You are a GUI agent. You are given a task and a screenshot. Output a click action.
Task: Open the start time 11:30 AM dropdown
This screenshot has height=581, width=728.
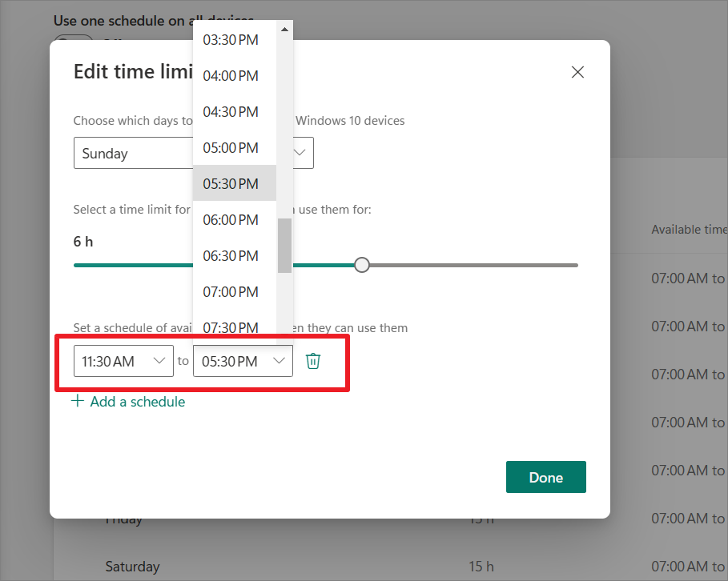(x=123, y=361)
